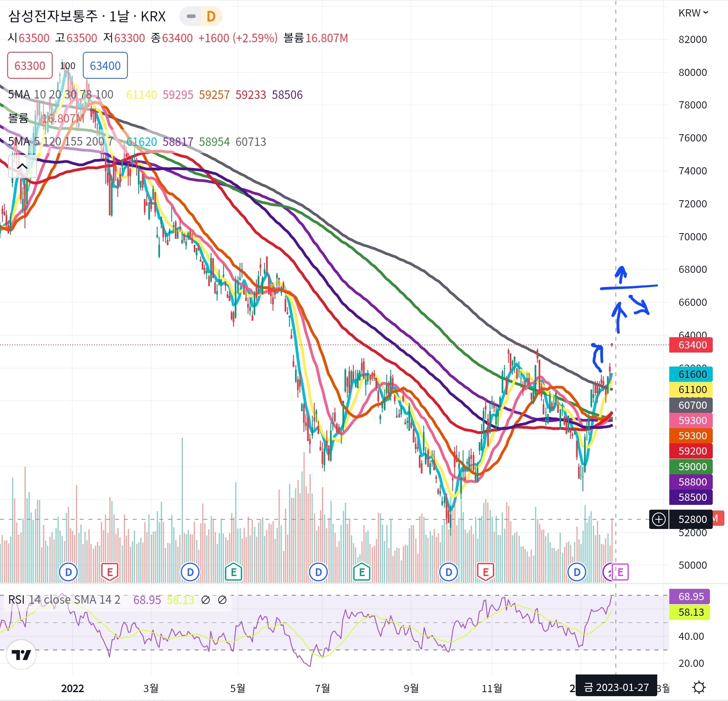The height and width of the screenshot is (701, 728).
Task: Click the 종 63400 close value in the header
Action: click(x=172, y=38)
